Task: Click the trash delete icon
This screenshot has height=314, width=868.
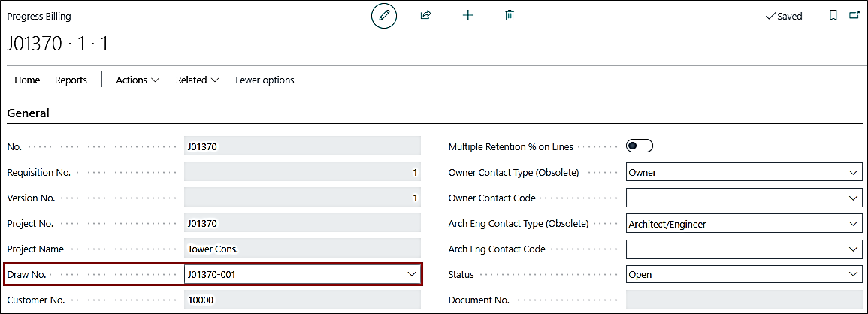Action: [x=510, y=15]
